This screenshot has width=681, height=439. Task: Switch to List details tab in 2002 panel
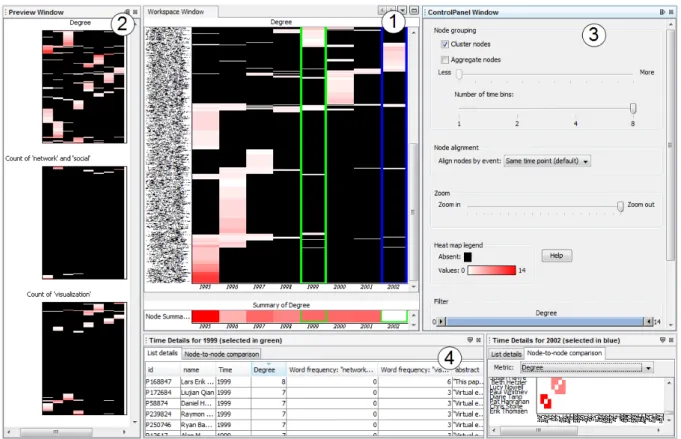[506, 354]
